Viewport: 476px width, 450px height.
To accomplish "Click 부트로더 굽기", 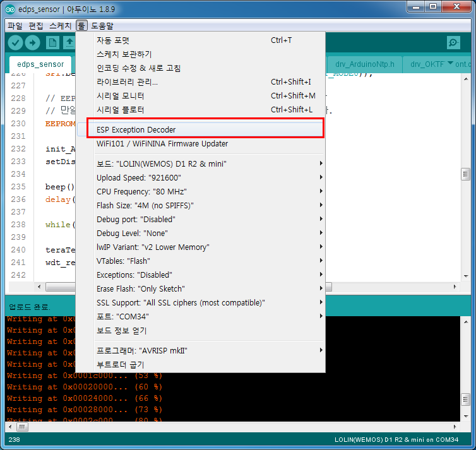I will pyautogui.click(x=201, y=364).
